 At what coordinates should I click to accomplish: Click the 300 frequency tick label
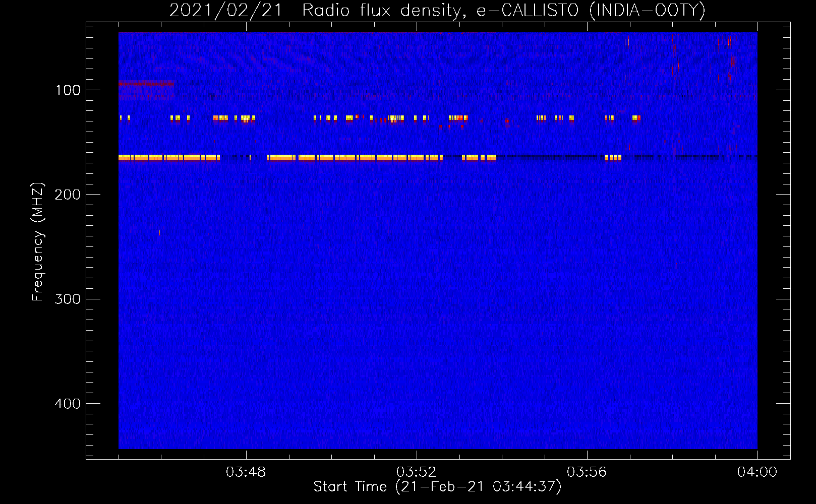[68, 299]
